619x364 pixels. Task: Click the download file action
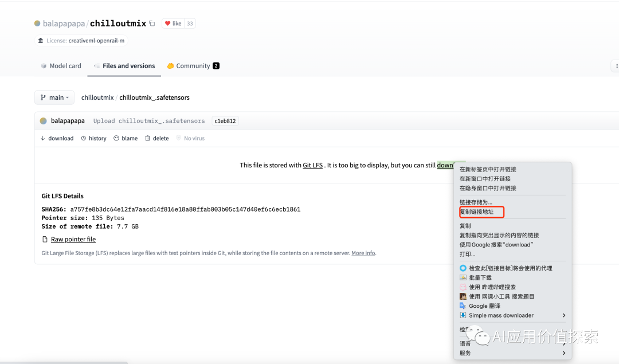(57, 138)
